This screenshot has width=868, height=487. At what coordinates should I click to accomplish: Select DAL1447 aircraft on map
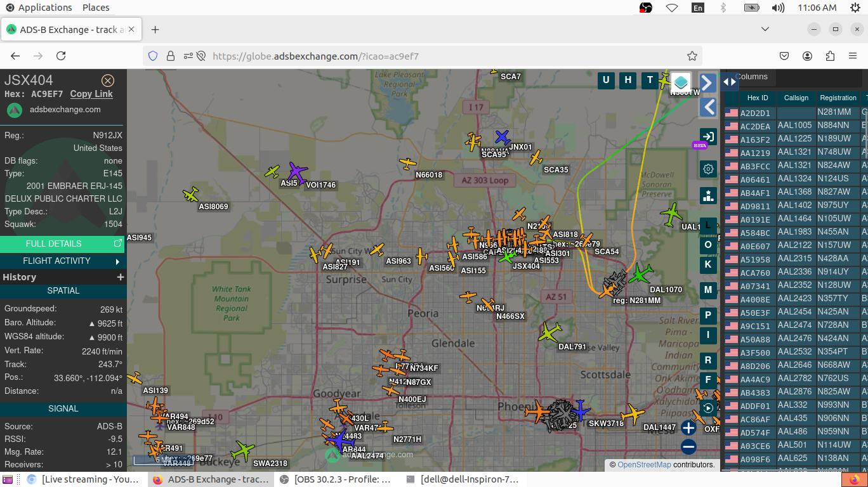(x=633, y=414)
